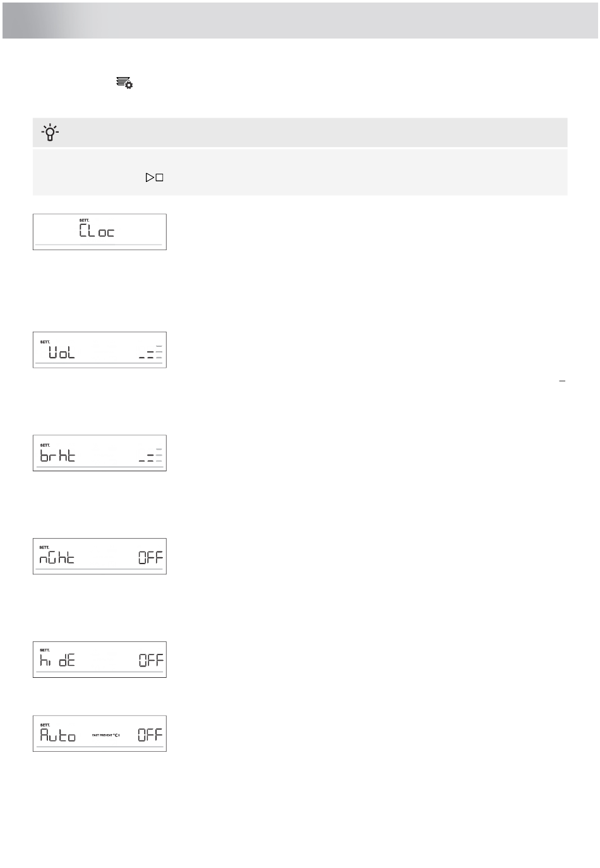Screen dimensions: 600x868
Task: Click the brht brightness text
Action: pyautogui.click(x=57, y=455)
